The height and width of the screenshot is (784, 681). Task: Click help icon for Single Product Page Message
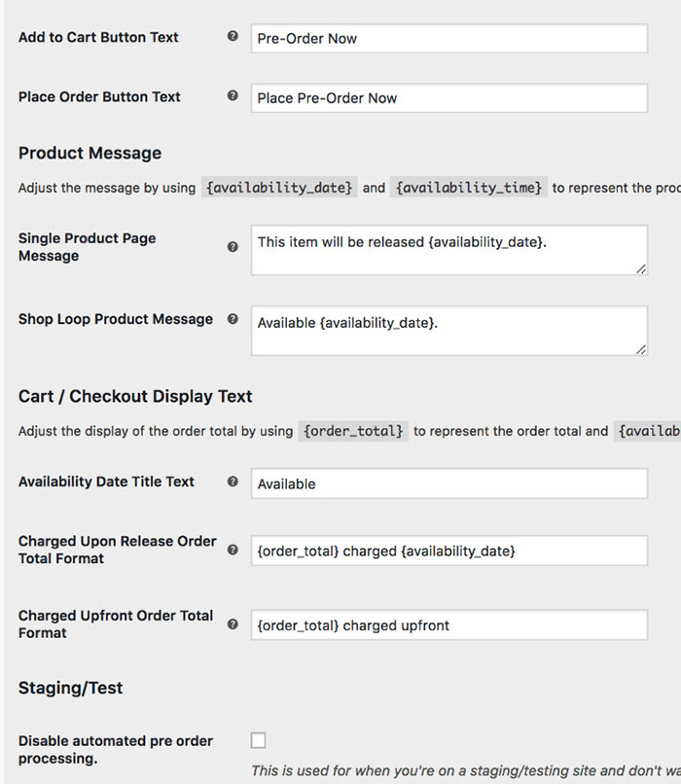click(233, 247)
